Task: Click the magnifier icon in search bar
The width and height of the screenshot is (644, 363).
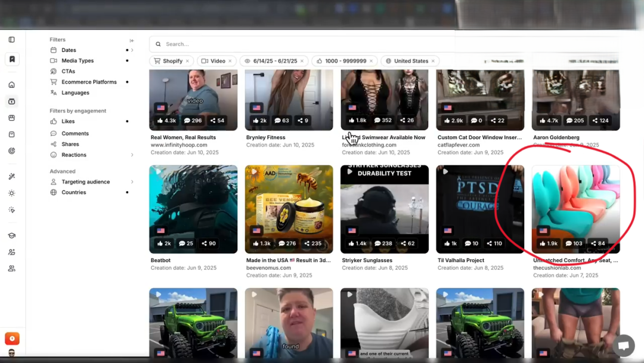Action: pos(158,44)
